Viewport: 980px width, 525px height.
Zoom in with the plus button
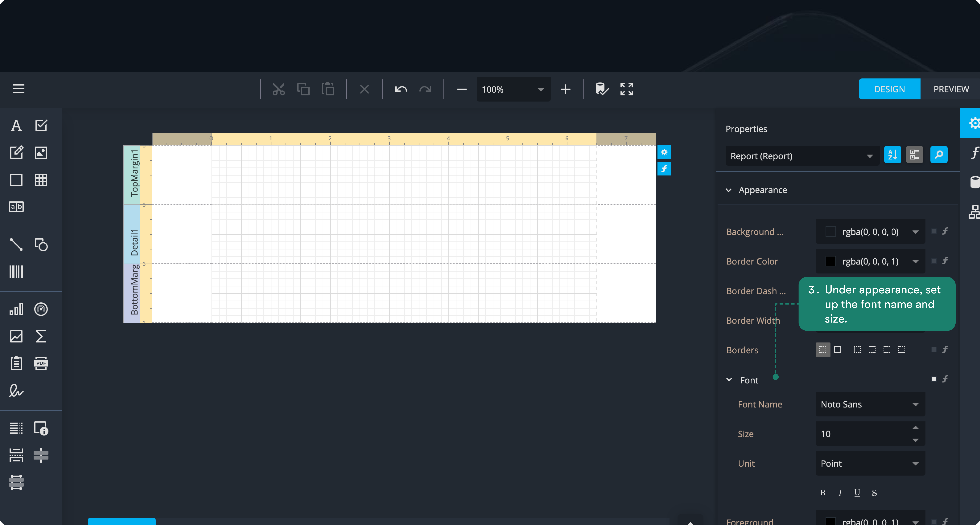566,89
